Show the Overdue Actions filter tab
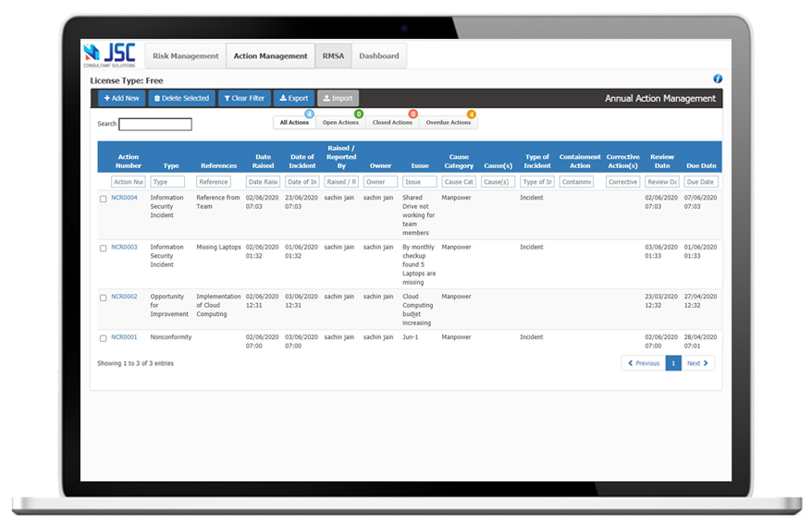Screen dimensions: 812x523 [x=449, y=122]
